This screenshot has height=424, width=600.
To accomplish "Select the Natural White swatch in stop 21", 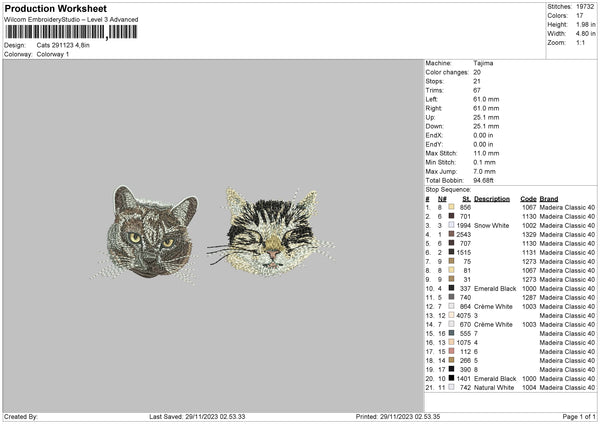I will (452, 388).
